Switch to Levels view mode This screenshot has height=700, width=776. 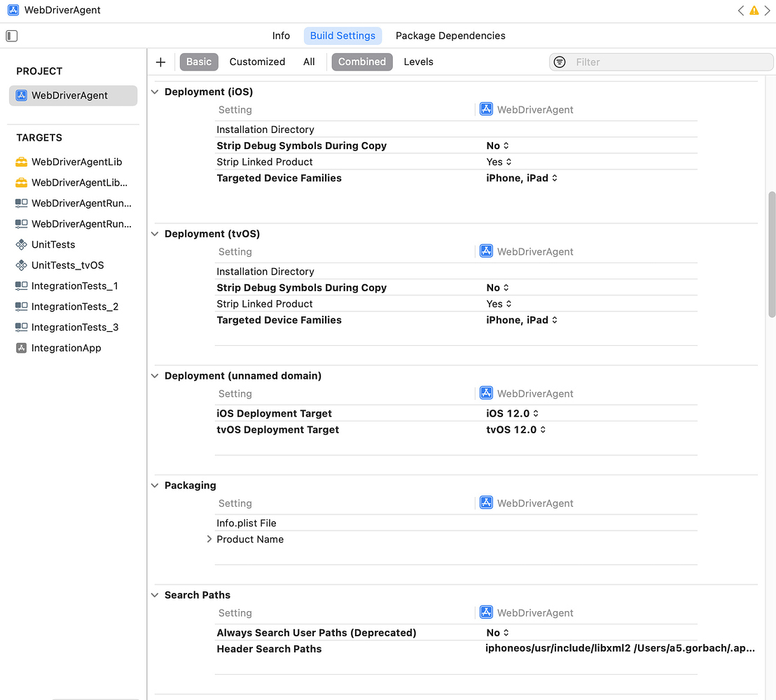pos(418,62)
